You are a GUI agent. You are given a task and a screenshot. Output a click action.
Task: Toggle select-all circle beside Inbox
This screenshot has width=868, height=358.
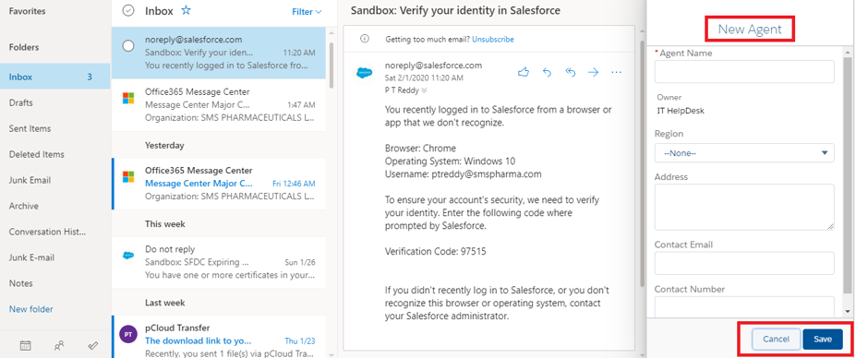click(x=128, y=10)
